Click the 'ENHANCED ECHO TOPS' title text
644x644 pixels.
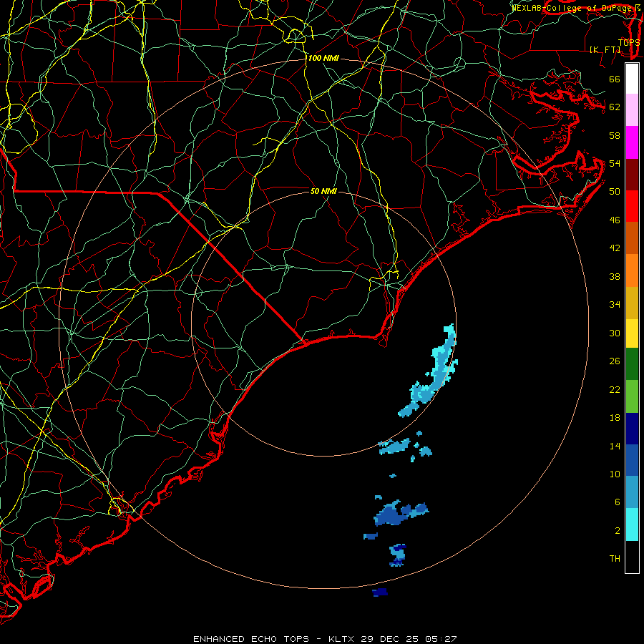coord(251,639)
